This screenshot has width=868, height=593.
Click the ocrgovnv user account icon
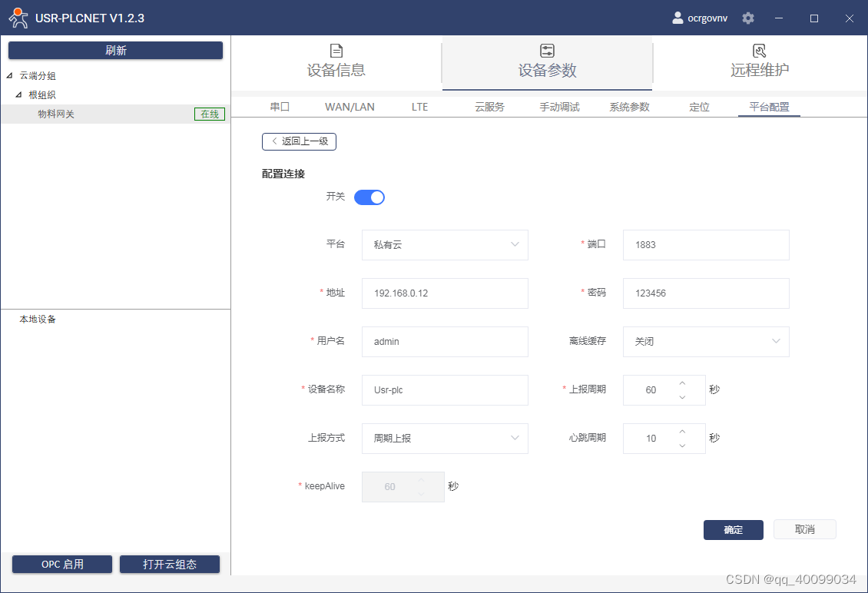click(x=677, y=18)
